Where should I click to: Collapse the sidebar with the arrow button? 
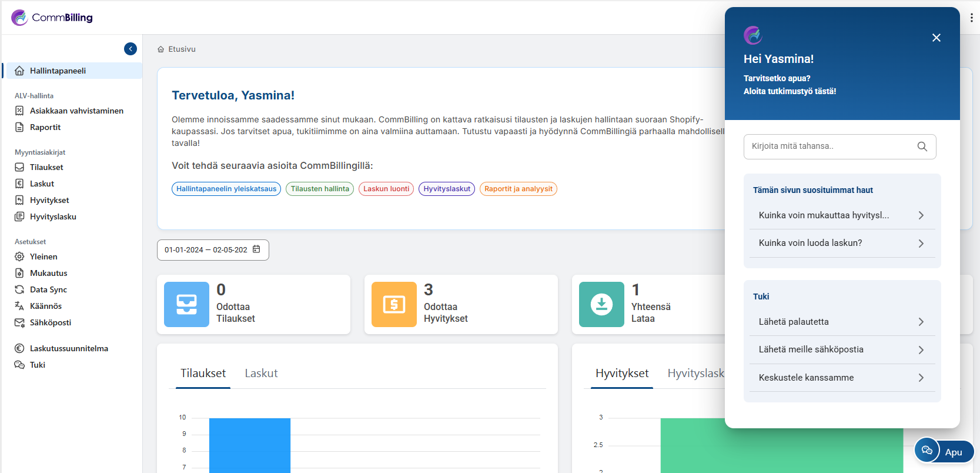[131, 49]
